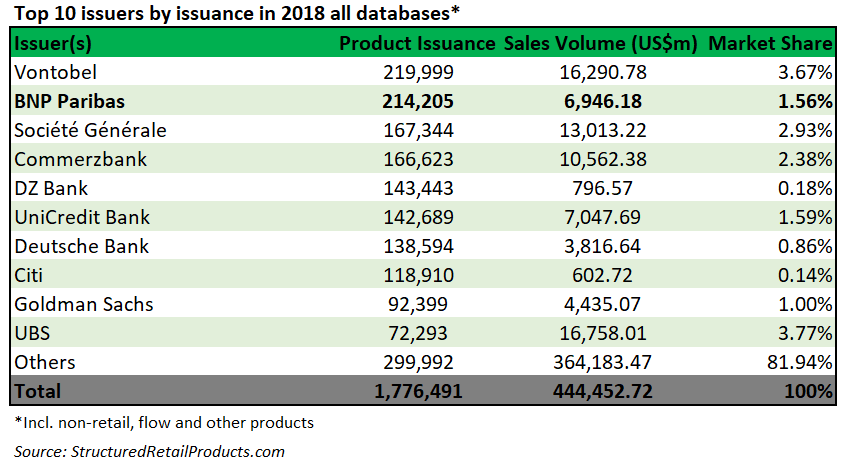843x463 pixels.
Task: Click UBS issuance value 72,293
Action: [418, 334]
